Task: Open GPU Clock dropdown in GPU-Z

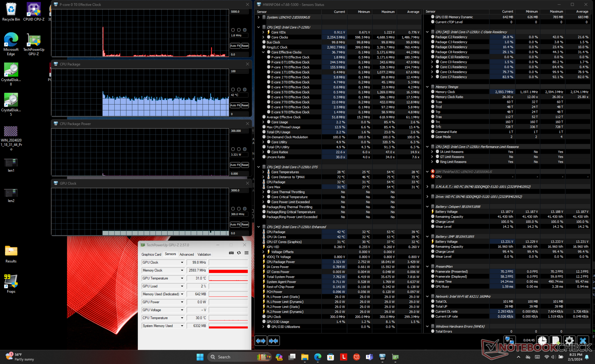Action: [x=182, y=262]
